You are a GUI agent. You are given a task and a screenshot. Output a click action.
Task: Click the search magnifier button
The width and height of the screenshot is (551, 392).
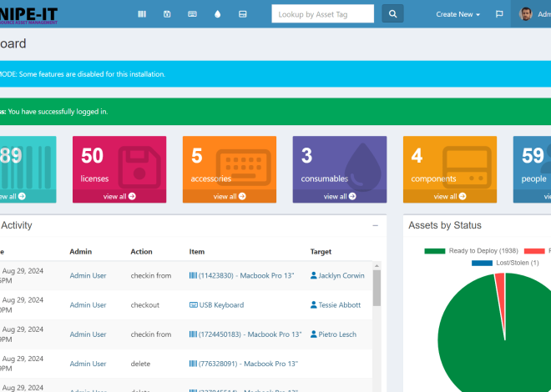(x=392, y=13)
